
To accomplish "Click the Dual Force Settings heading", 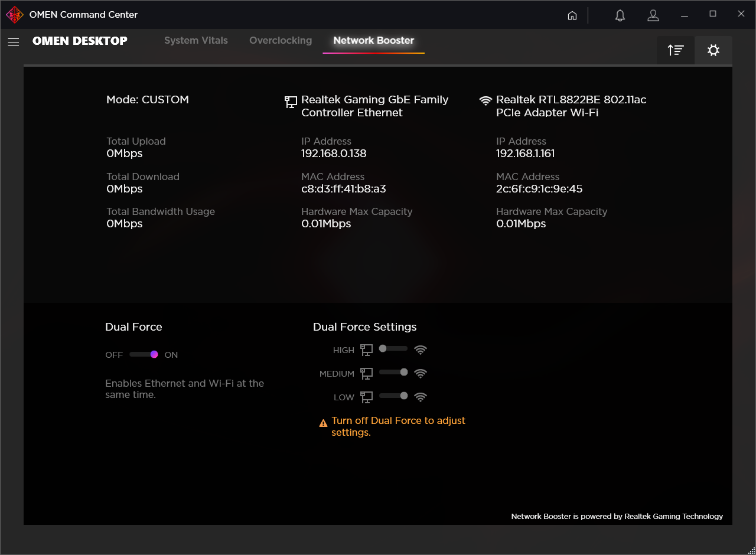I will coord(365,327).
